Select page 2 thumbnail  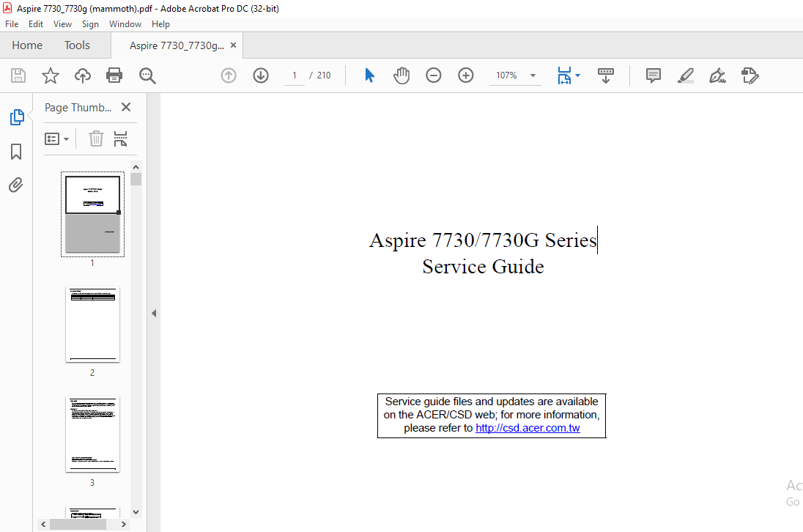pyautogui.click(x=93, y=324)
